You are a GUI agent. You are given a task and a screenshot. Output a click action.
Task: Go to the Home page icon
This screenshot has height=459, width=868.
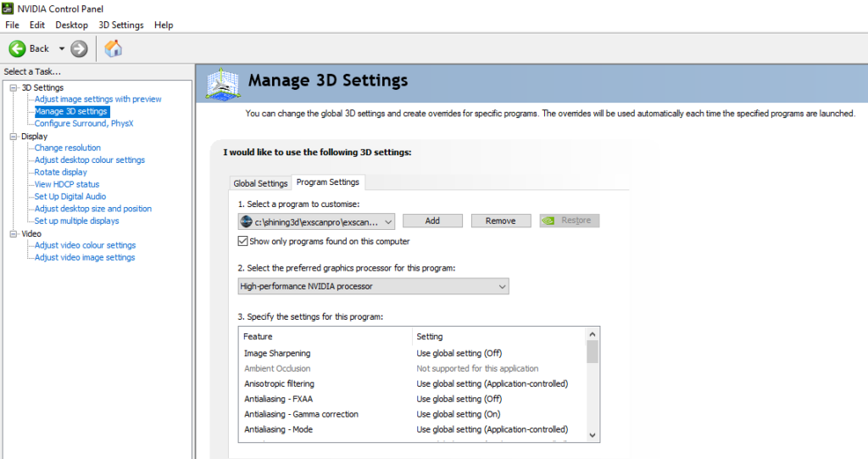(113, 48)
